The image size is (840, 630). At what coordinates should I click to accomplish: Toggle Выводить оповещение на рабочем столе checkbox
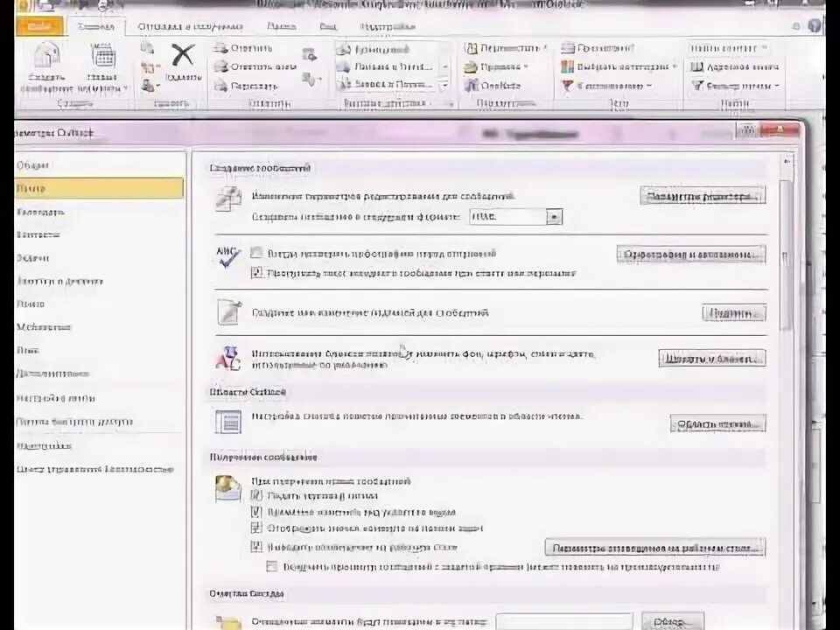256,547
